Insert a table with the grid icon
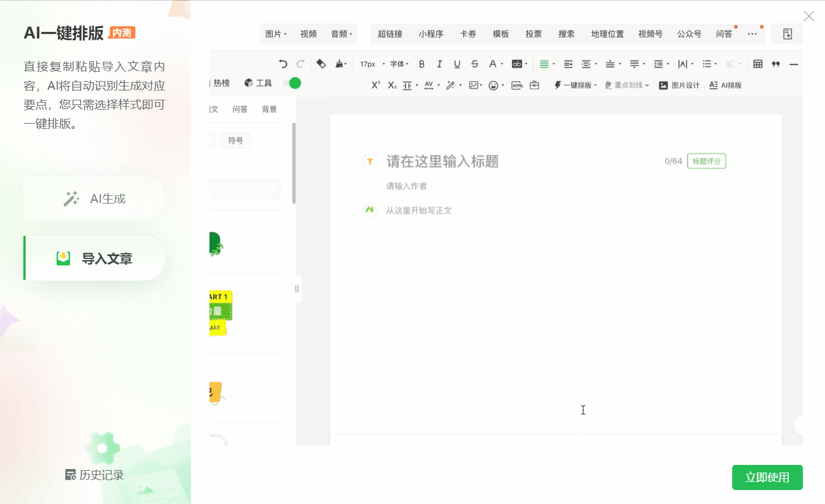 [758, 64]
